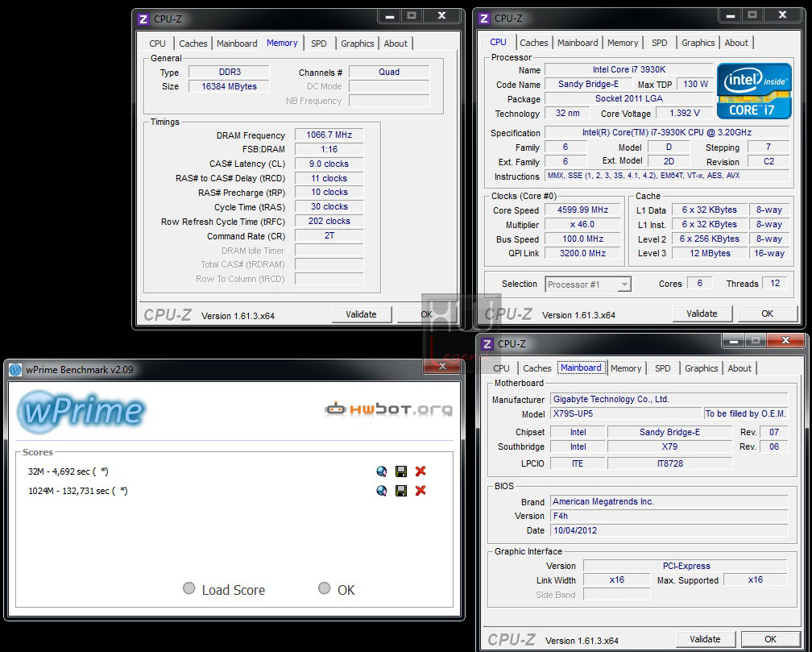Click the memory size value 16384 MBytes
The height and width of the screenshot is (652, 812).
[229, 86]
